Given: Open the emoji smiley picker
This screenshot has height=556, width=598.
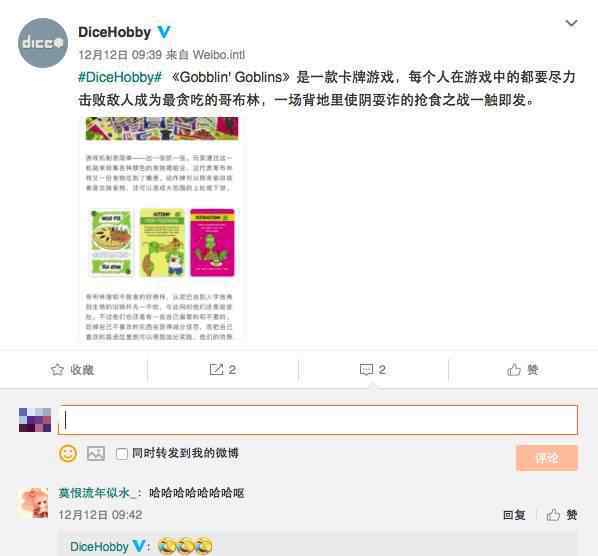Looking at the screenshot, I should pos(68,453).
